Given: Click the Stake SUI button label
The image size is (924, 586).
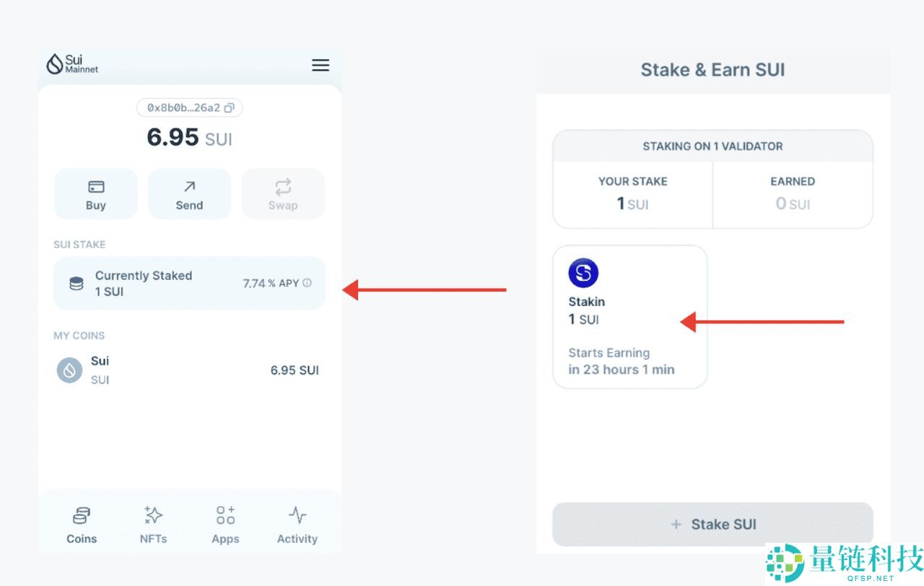Looking at the screenshot, I should (x=723, y=525).
